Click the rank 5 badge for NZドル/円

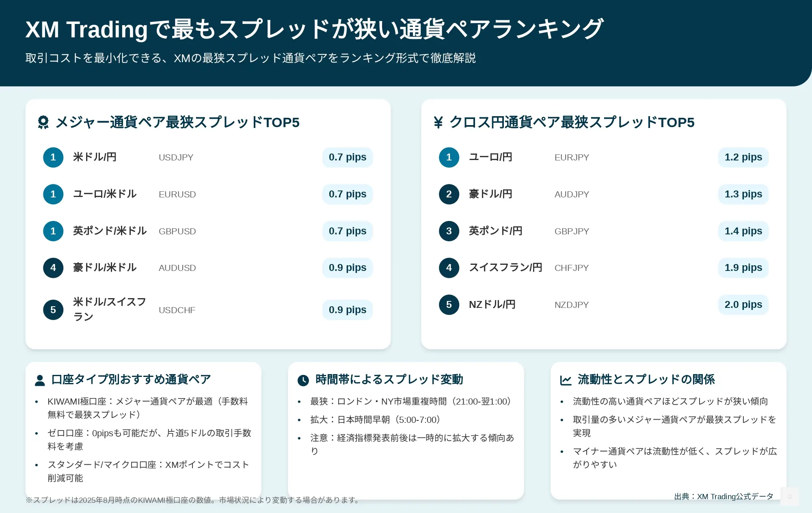click(449, 305)
